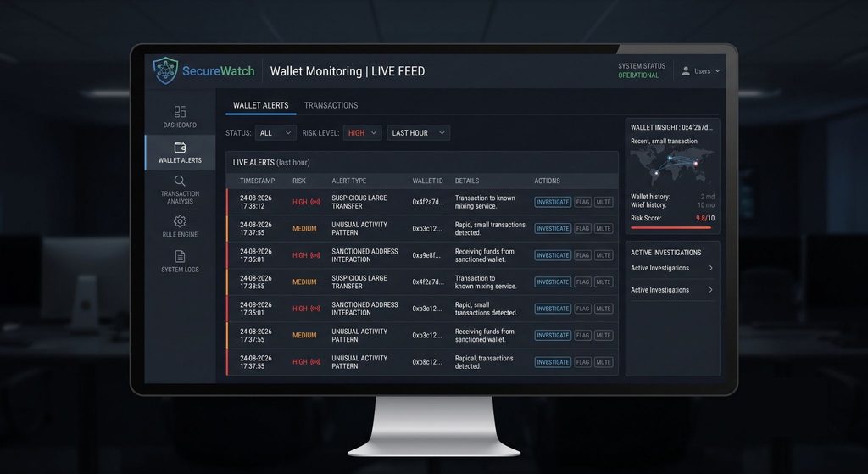Click the WALLET ID column header

pos(427,181)
